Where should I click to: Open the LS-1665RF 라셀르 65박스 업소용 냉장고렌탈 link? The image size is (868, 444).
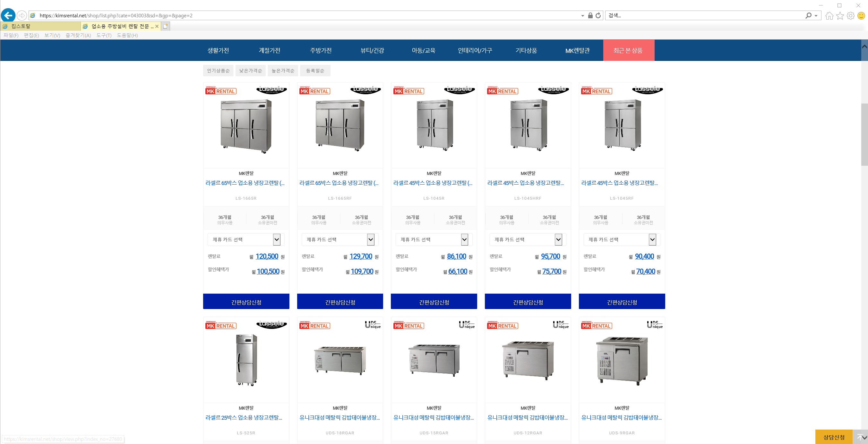click(x=339, y=183)
